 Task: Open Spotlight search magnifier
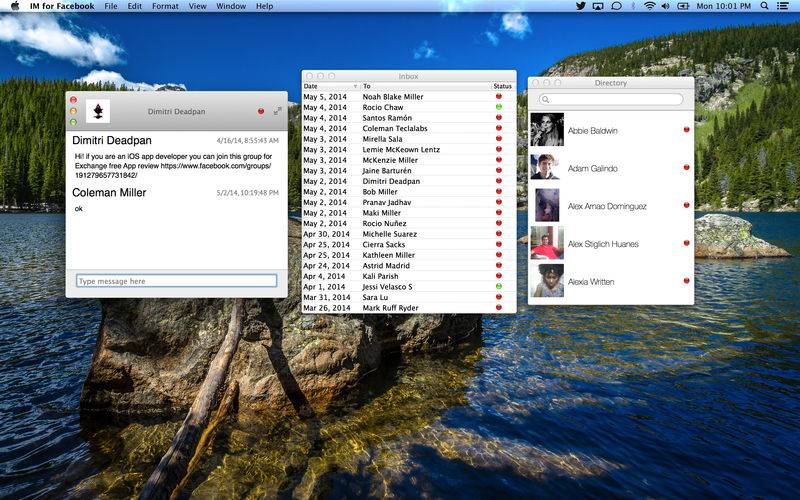pos(764,6)
